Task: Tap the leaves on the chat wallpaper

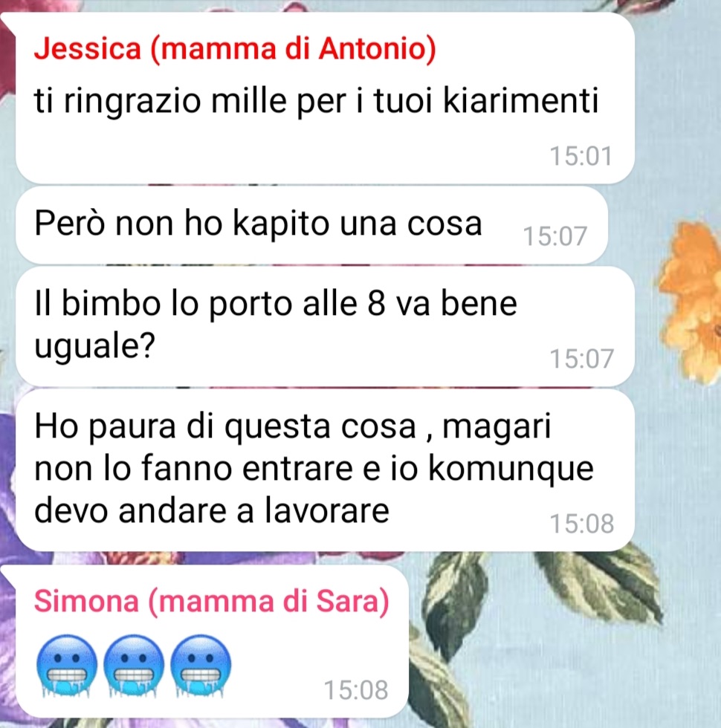Action: click(x=599, y=585)
